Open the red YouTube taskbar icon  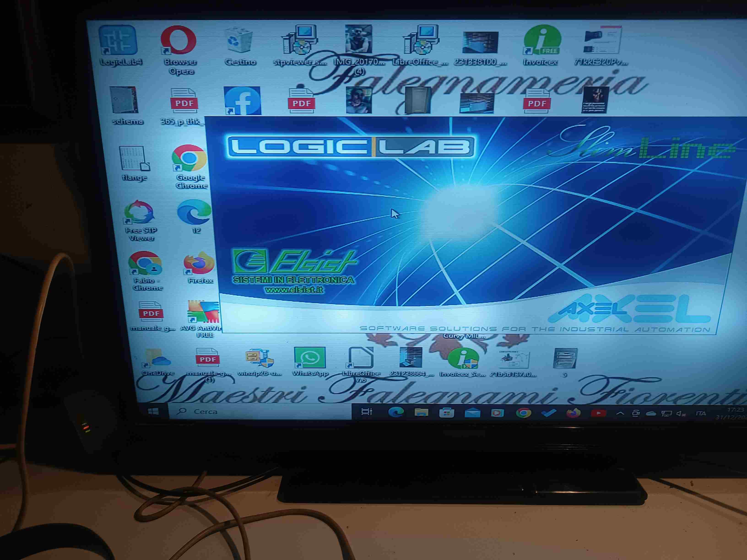(x=598, y=413)
